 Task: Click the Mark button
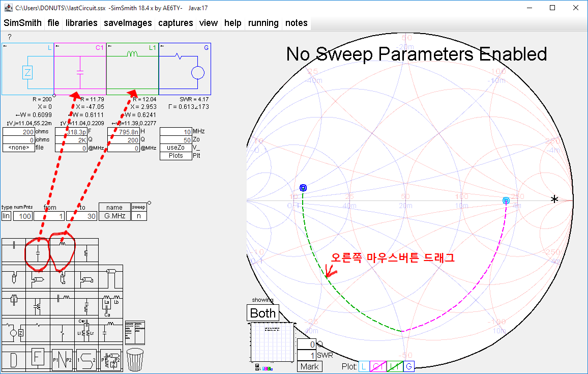coord(309,366)
